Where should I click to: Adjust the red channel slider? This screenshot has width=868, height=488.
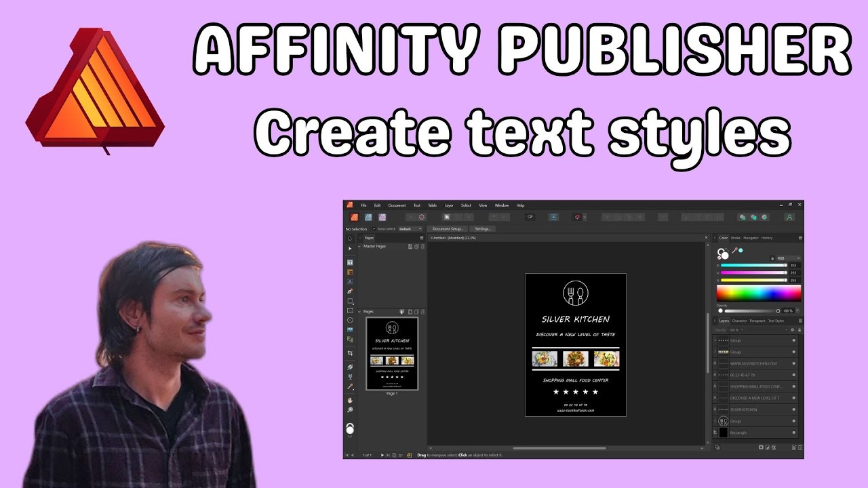(x=753, y=266)
